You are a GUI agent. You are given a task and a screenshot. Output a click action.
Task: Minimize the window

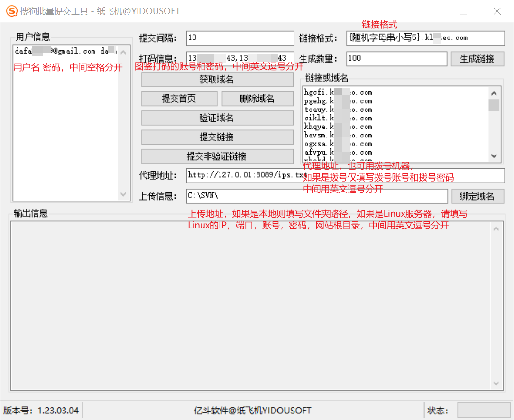(431, 11)
